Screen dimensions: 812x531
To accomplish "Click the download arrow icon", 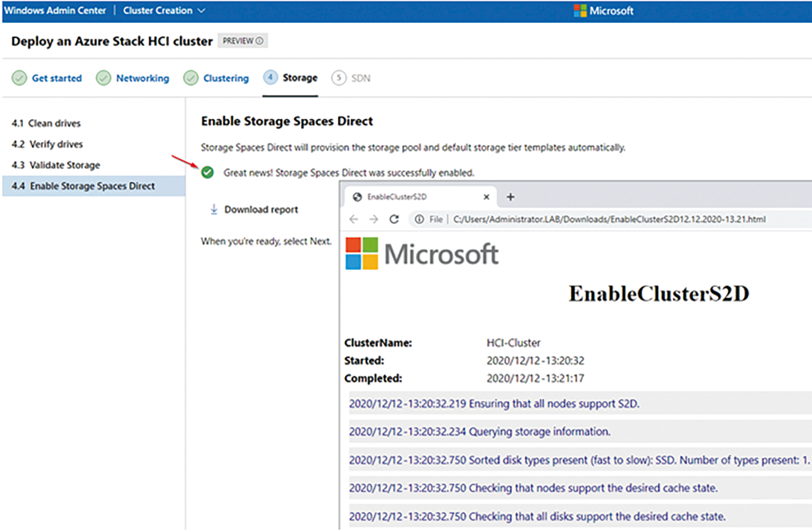I will 214,210.
